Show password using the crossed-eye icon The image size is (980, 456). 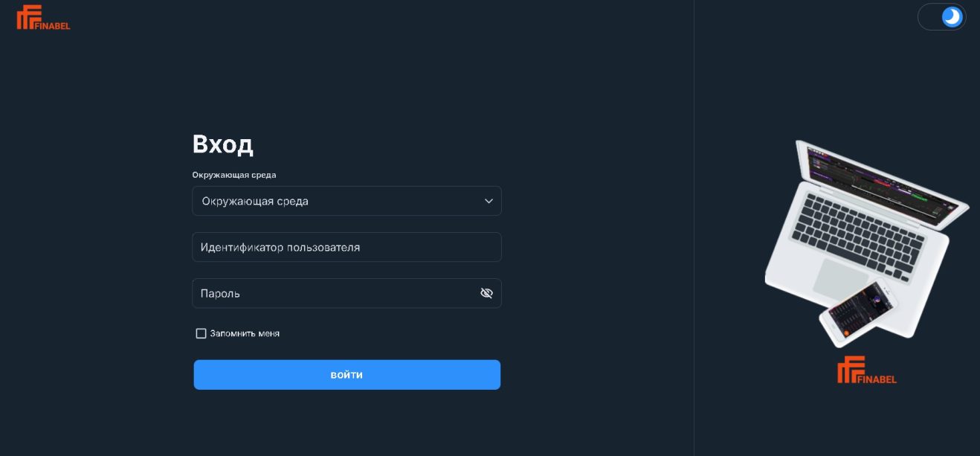coord(486,293)
